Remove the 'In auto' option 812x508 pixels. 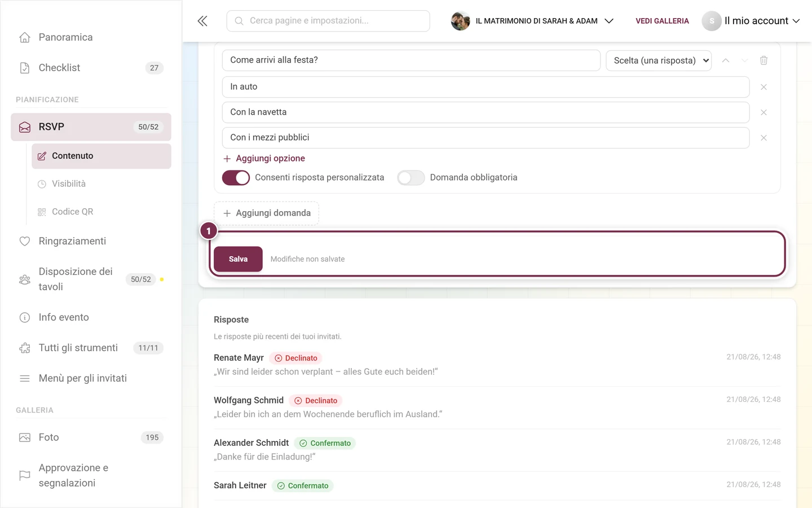(x=764, y=87)
